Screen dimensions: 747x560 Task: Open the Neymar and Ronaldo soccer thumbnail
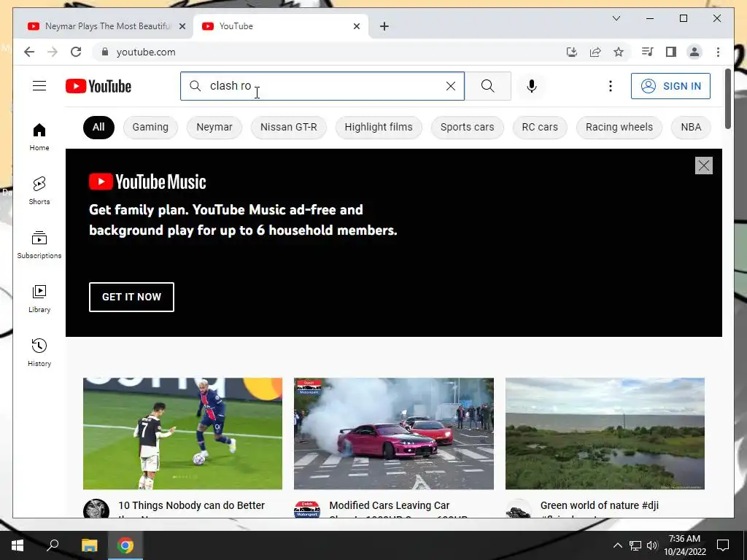point(182,433)
